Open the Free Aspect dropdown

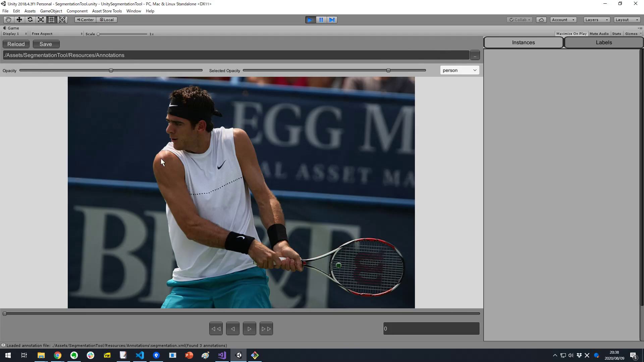pyautogui.click(x=57, y=34)
